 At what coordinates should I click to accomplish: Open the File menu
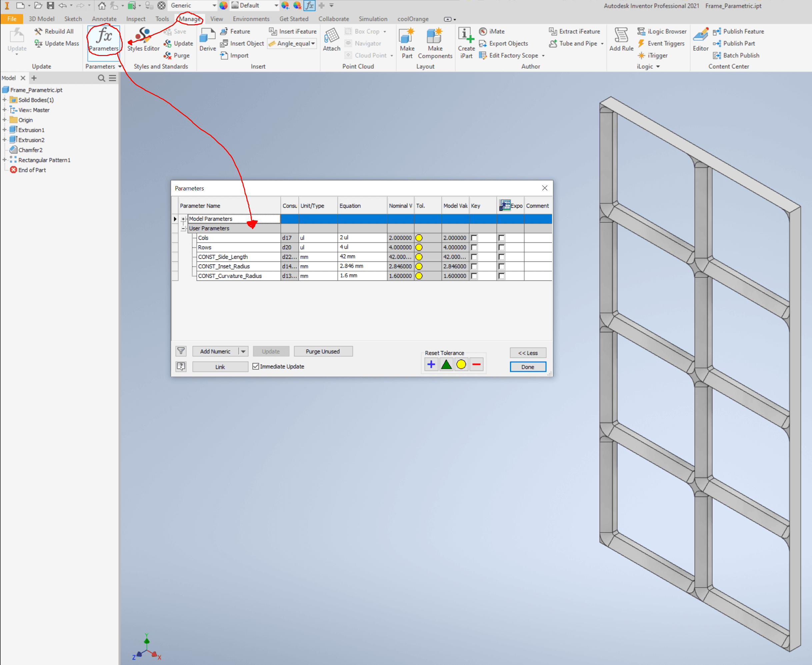click(x=12, y=19)
